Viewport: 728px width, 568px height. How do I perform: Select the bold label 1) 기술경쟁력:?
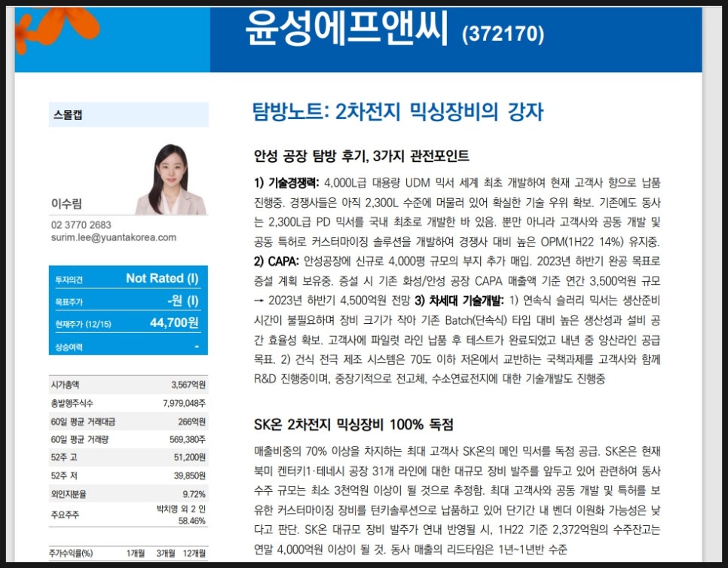286,183
